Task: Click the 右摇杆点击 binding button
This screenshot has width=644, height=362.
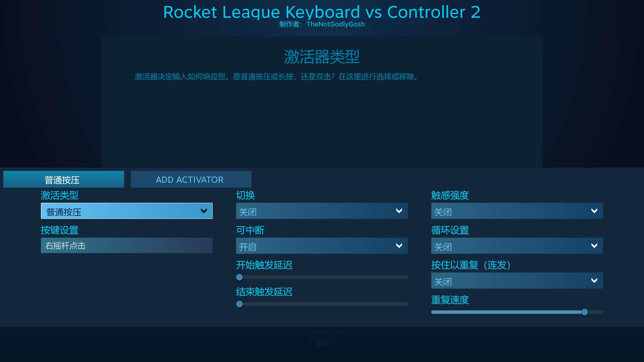Action: (x=126, y=245)
